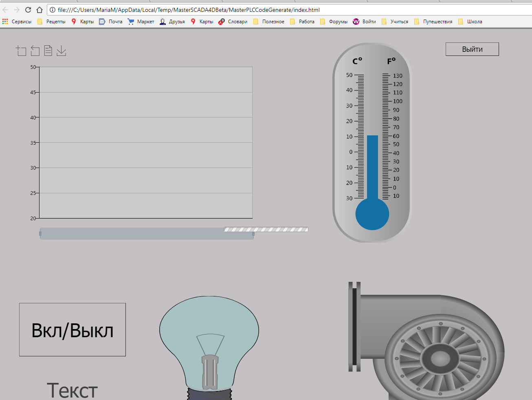The height and width of the screenshot is (400, 532).
Task: Reload the page with the refresh icon
Action: coord(28,10)
